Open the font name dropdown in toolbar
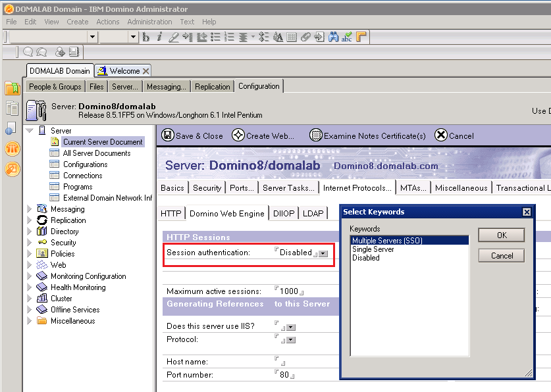 coord(92,36)
